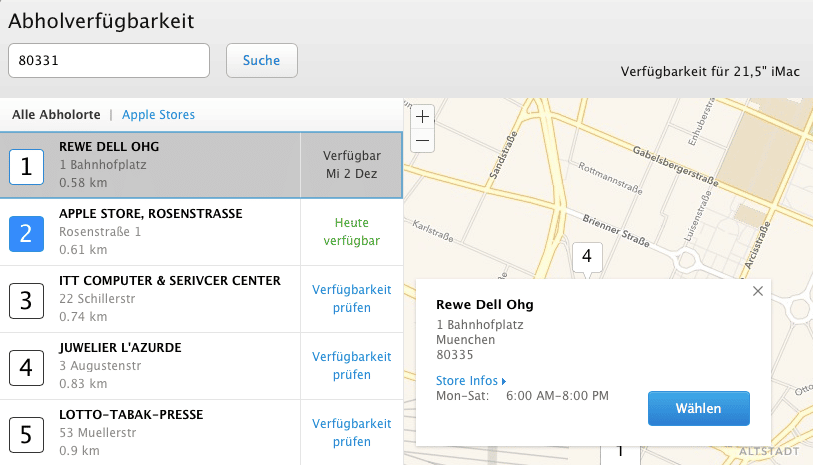Click the Suche button

tap(262, 61)
